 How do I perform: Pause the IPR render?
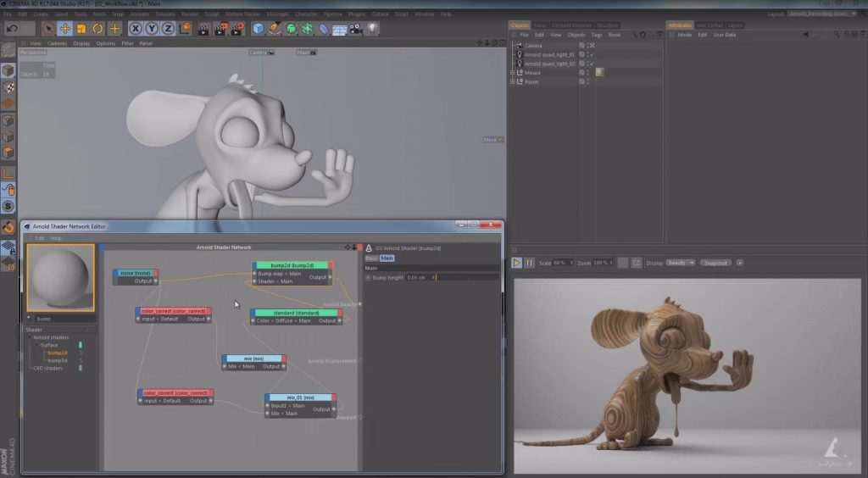(x=529, y=263)
